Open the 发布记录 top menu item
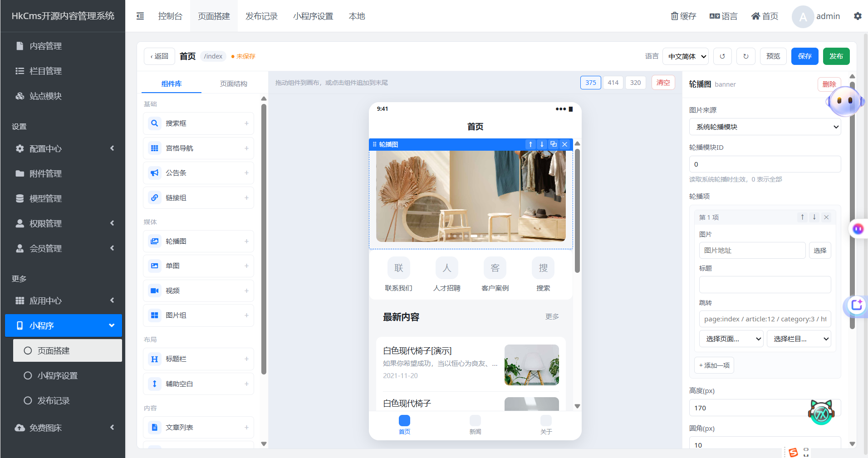The height and width of the screenshot is (458, 868). (x=261, y=16)
